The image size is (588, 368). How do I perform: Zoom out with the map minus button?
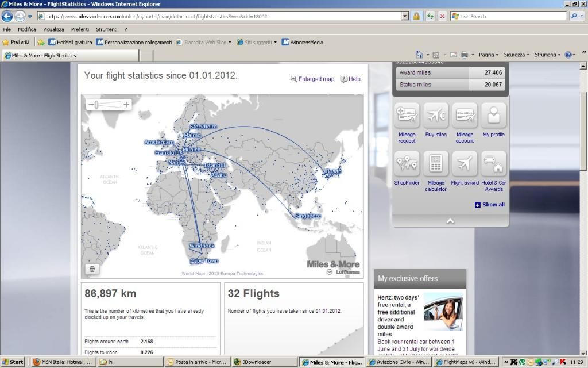(91, 105)
